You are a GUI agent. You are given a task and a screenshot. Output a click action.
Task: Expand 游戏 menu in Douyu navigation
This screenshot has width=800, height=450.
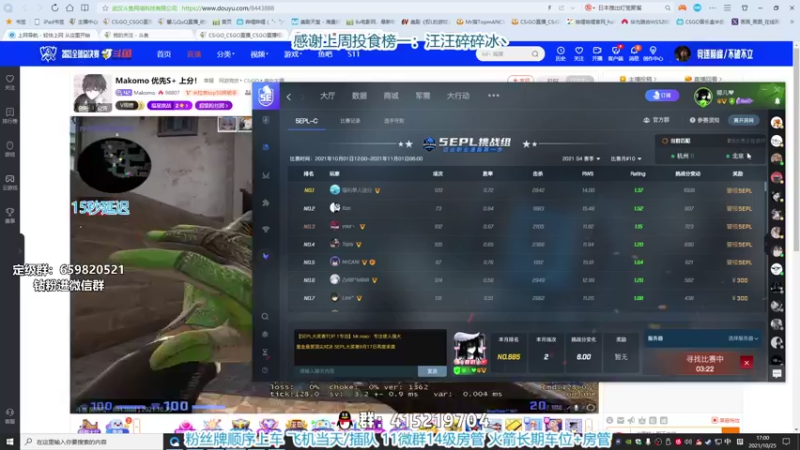(293, 54)
